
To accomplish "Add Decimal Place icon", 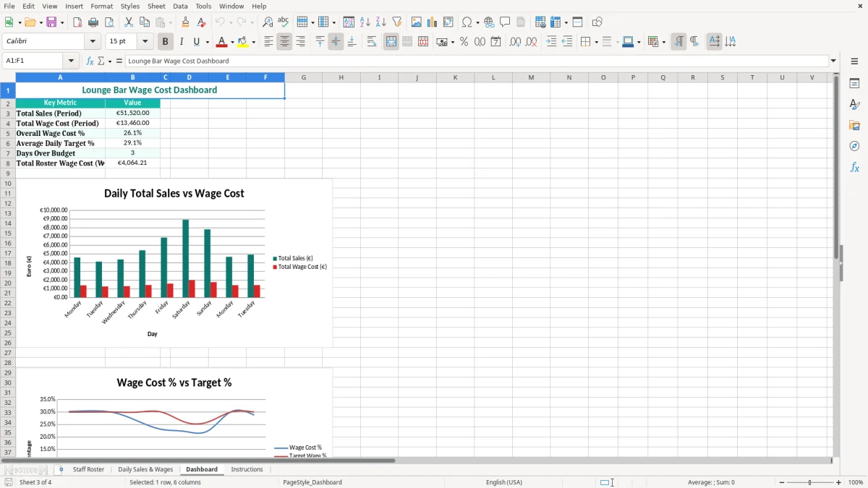I will click(x=515, y=42).
